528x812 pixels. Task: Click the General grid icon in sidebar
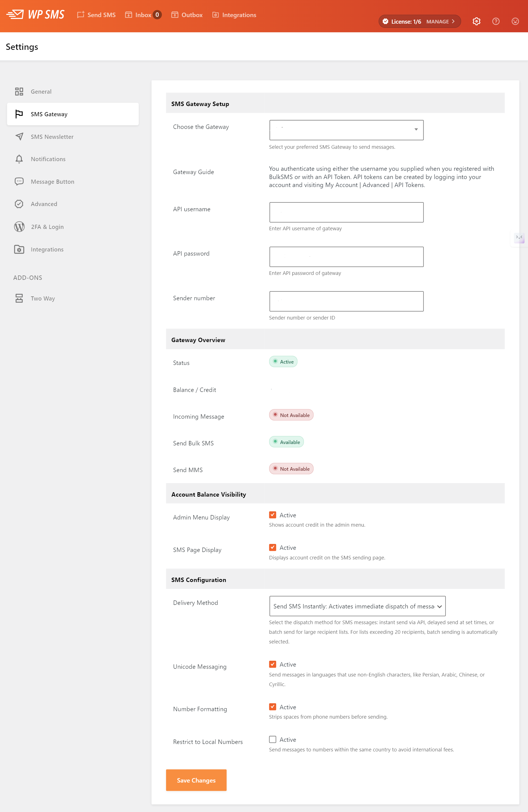coord(19,91)
